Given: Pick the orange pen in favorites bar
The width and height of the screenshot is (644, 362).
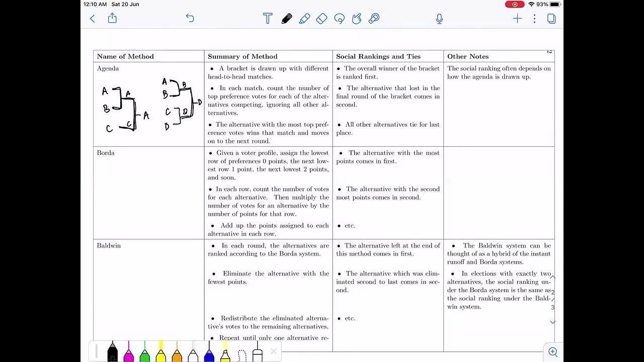Looking at the screenshot, I should coord(177,352).
